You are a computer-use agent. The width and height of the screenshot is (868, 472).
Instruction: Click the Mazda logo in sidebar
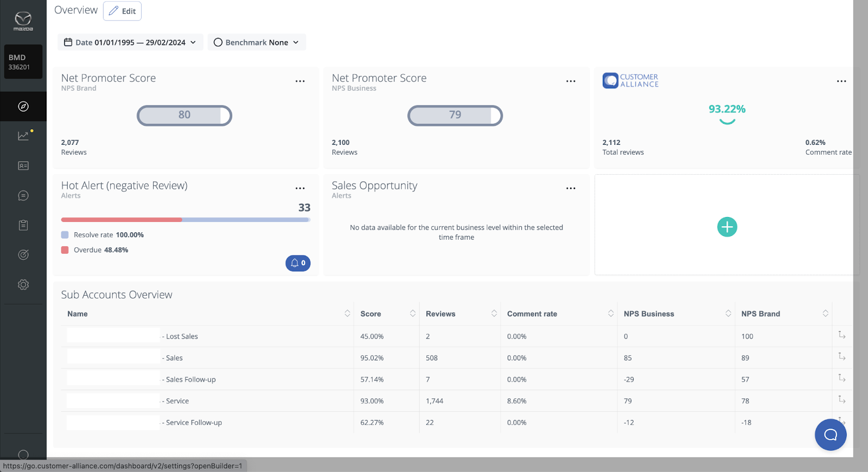click(23, 21)
